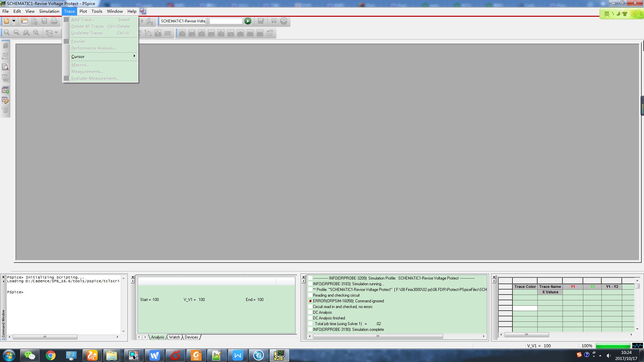Open the Plot menu
Screen dimensions: 644x362
[x=83, y=11]
